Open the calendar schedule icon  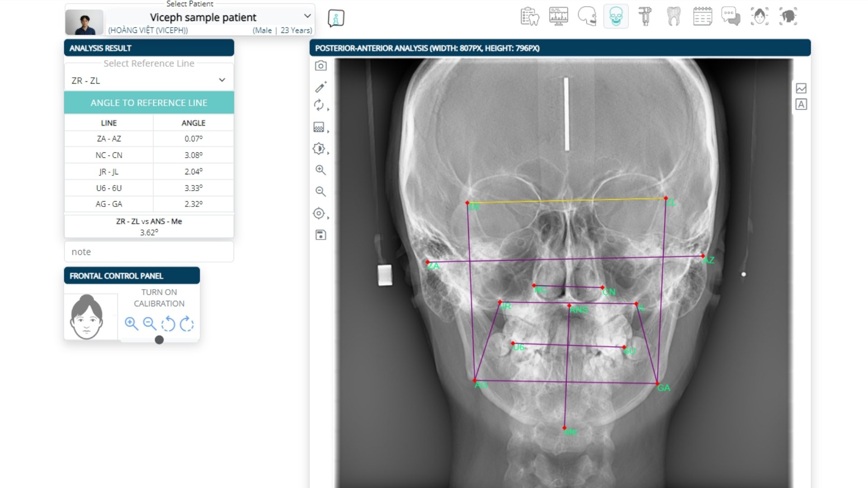(x=702, y=17)
